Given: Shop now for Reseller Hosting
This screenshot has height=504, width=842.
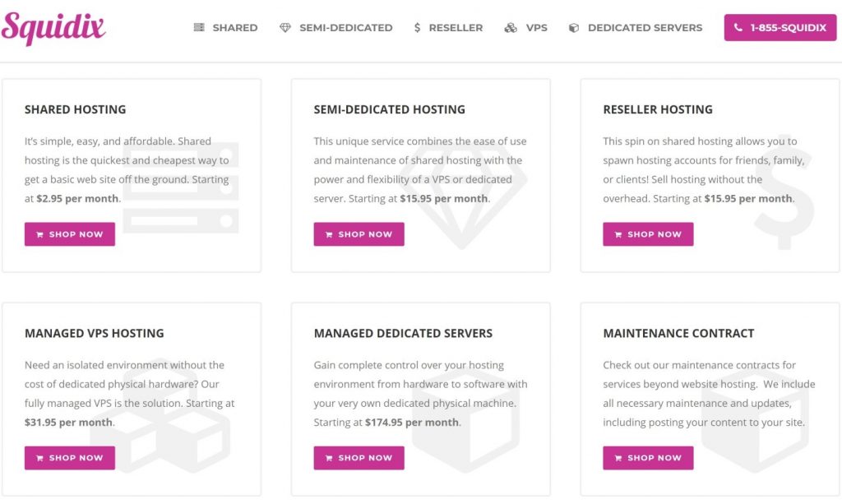Looking at the screenshot, I should coord(648,234).
